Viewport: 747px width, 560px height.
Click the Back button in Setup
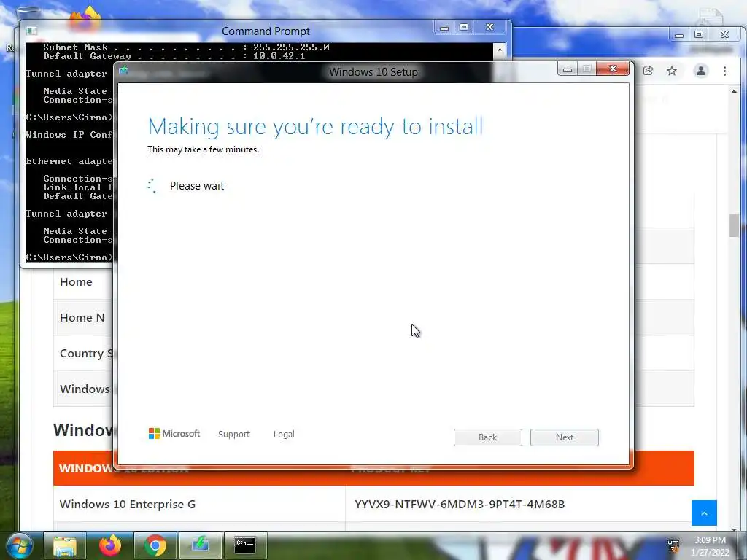(x=488, y=437)
